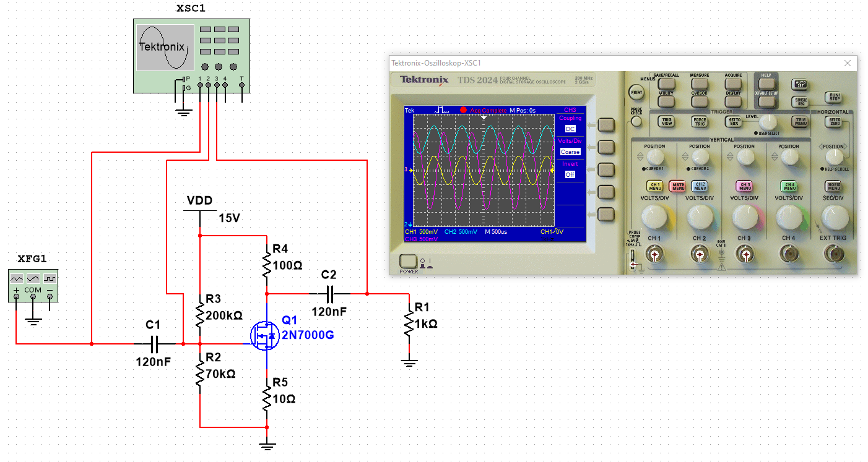868x462 pixels.
Task: Click the CH3 VOLTS/DIV knob
Action: coord(745,216)
